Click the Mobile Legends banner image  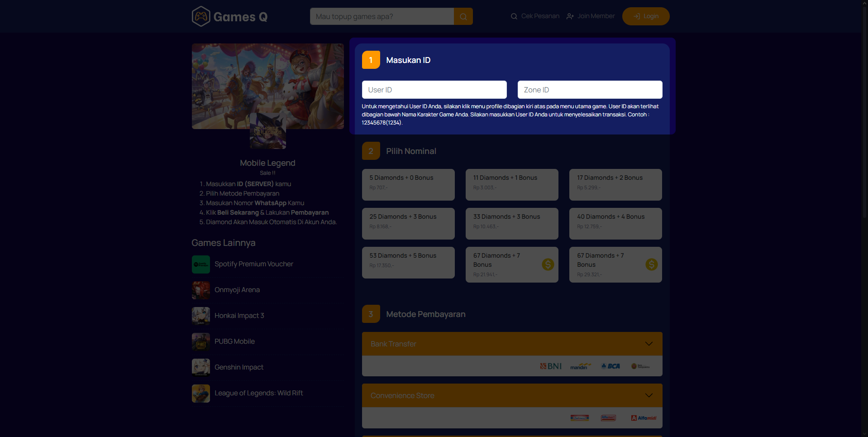click(268, 86)
